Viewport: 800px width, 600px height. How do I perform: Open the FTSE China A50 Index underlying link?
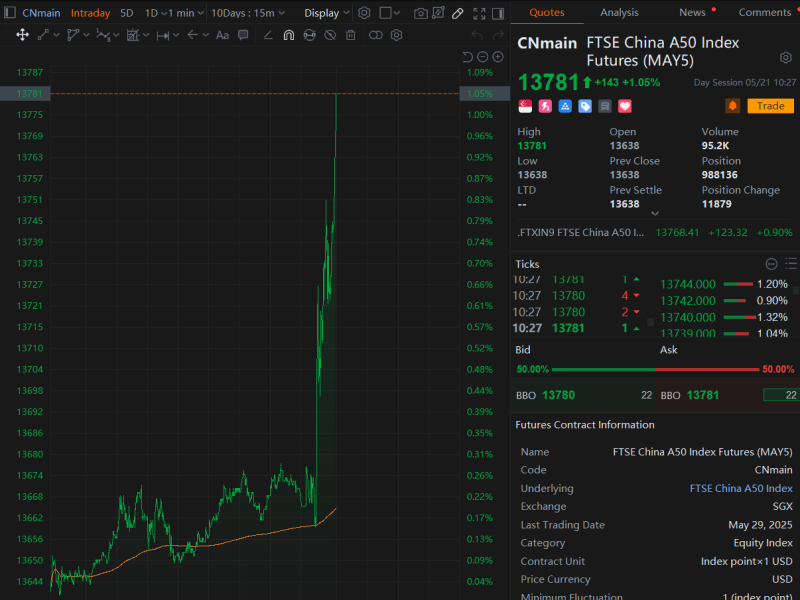[741, 488]
